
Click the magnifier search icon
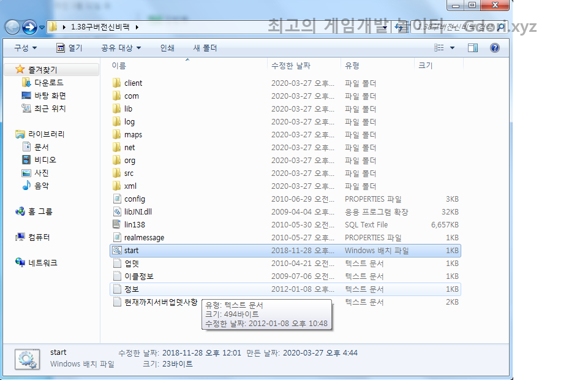[x=502, y=27]
